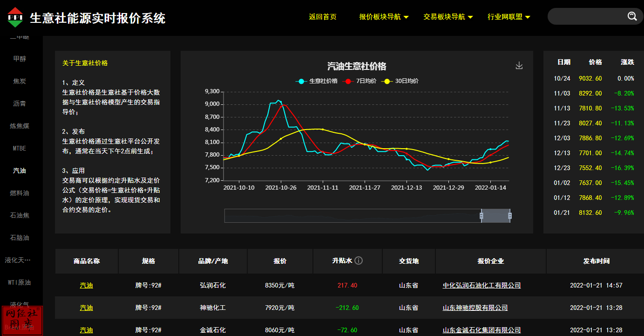Image resolution: width=644 pixels, height=336 pixels.
Task: Toggle 30日均价 series in chart legend
Action: [400, 81]
